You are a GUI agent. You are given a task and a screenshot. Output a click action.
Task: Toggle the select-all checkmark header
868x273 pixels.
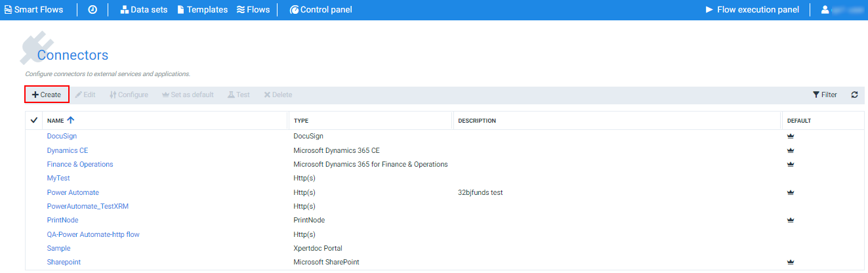coord(34,121)
